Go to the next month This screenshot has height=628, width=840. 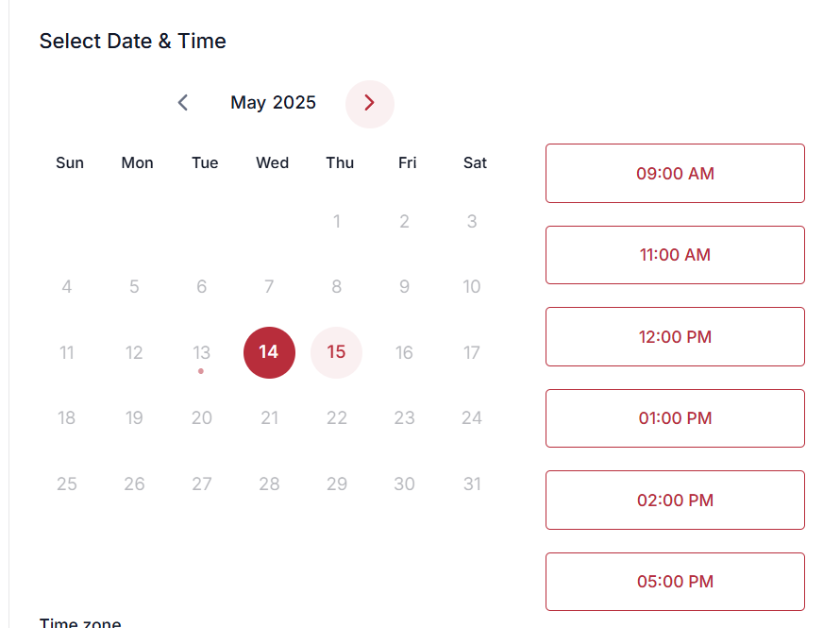[369, 103]
